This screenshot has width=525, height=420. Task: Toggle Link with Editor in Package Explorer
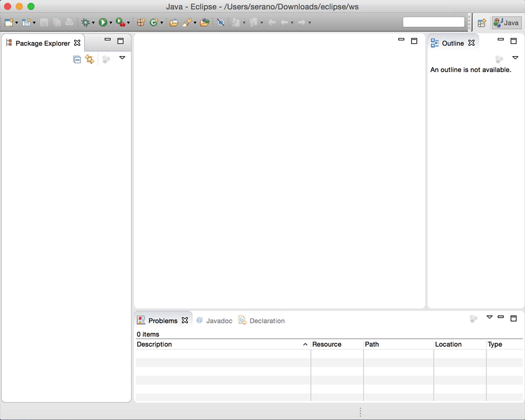click(x=89, y=59)
